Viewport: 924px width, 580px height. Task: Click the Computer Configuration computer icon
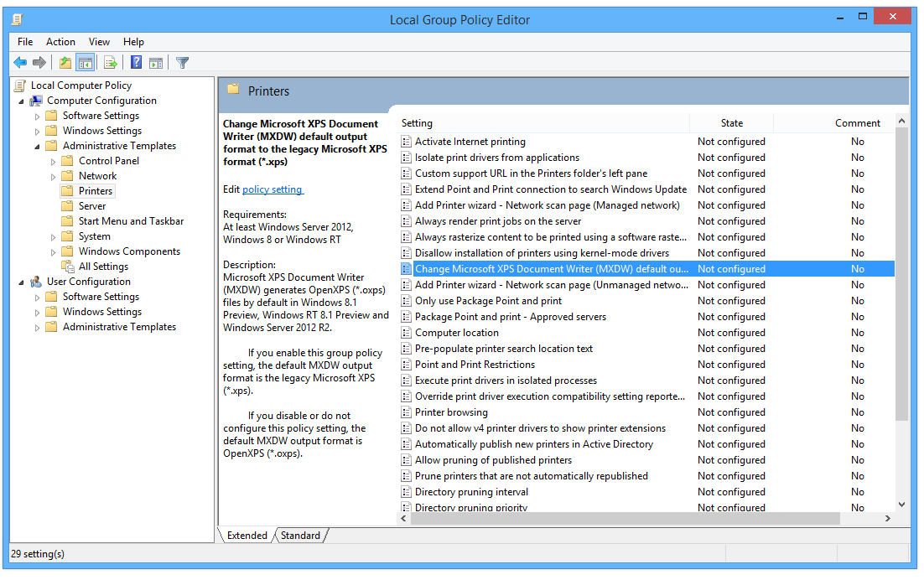36,101
